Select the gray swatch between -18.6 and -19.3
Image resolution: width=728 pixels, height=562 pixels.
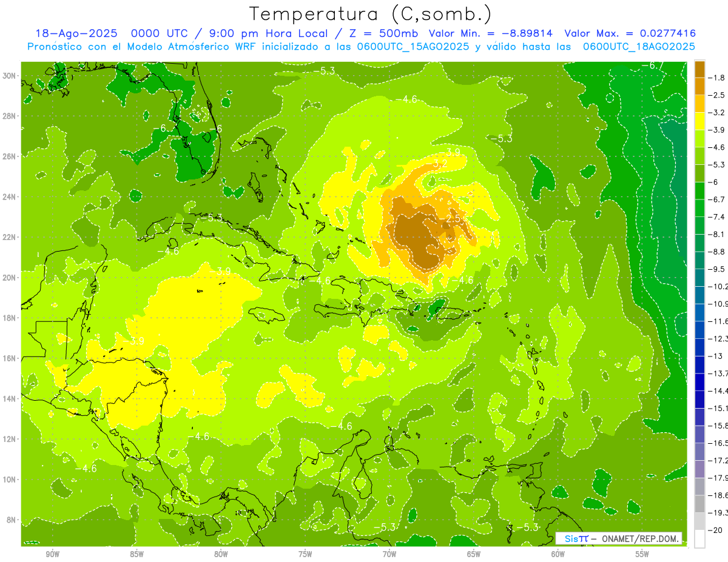click(x=699, y=504)
